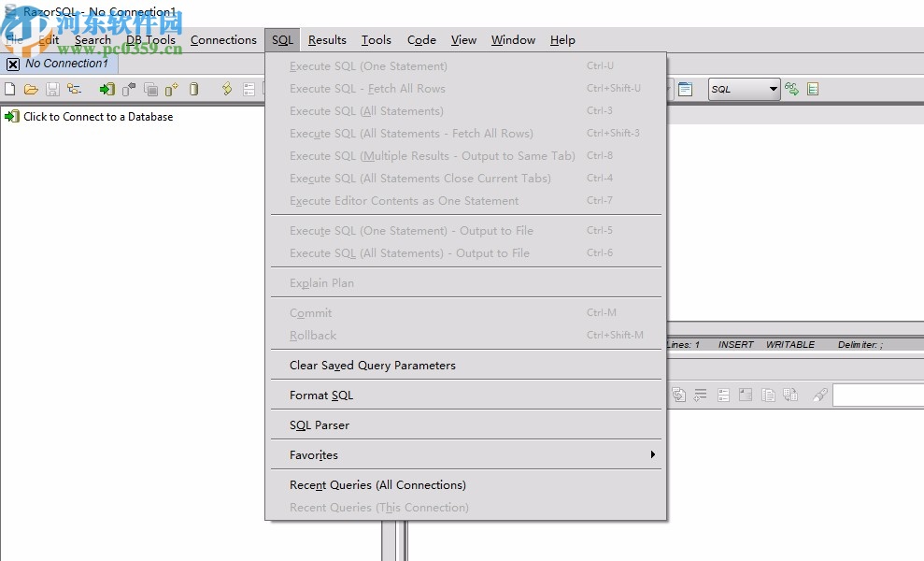
Task: Click the glasses with green arrow icon
Action: (791, 89)
